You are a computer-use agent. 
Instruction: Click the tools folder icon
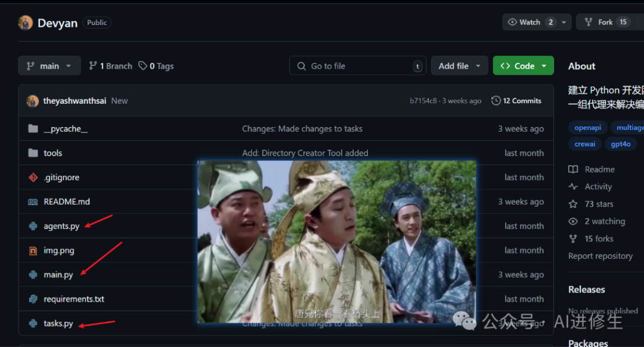click(x=33, y=153)
